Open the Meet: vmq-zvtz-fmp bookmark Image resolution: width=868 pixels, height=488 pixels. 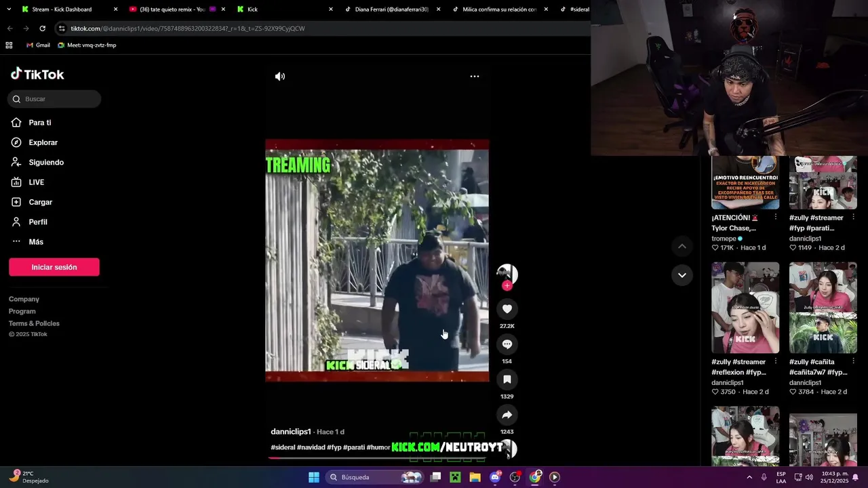87,45
